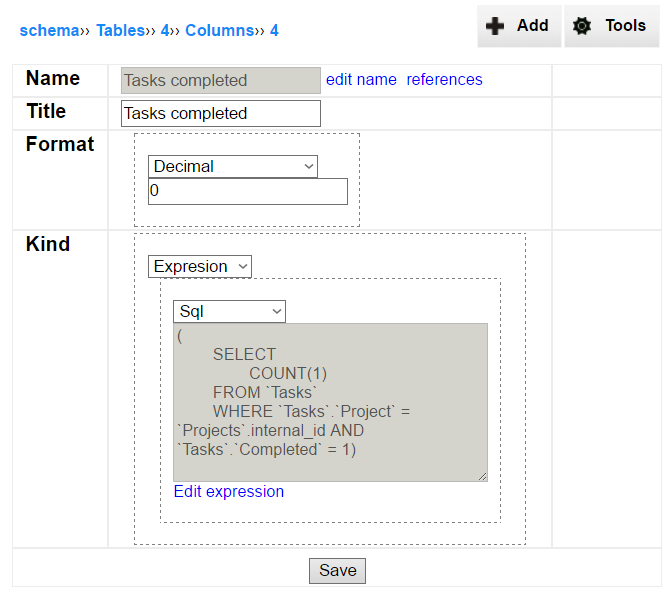Click the column 4 breadcrumb link
667x599 pixels.
coord(274,31)
